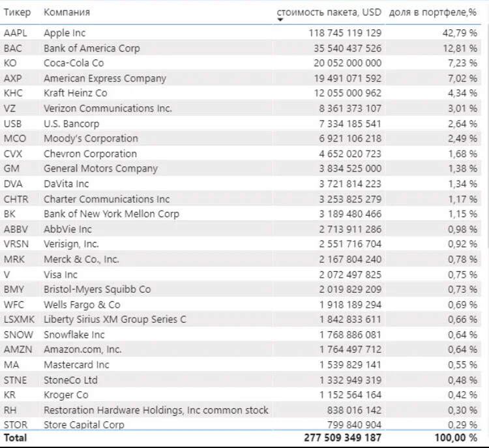The image size is (489, 448).
Task: Select Wells Fargo & Co cell
Action: click(82, 305)
